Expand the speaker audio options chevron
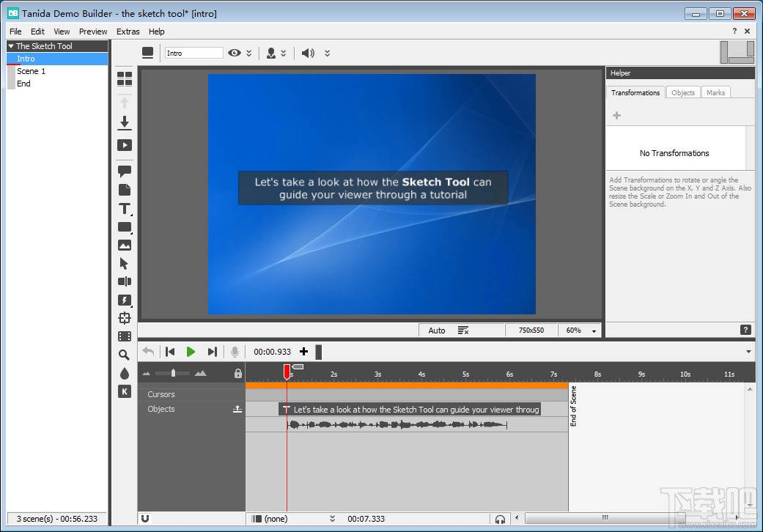Screen dimensions: 763x532 pos(327,53)
